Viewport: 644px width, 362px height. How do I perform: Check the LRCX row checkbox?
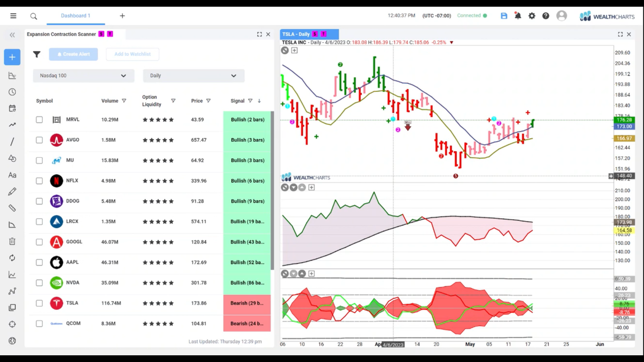coord(39,222)
